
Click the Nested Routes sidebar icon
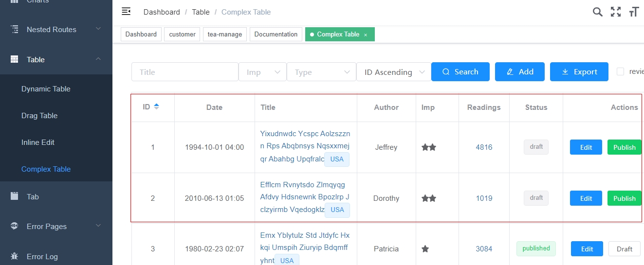click(x=15, y=29)
